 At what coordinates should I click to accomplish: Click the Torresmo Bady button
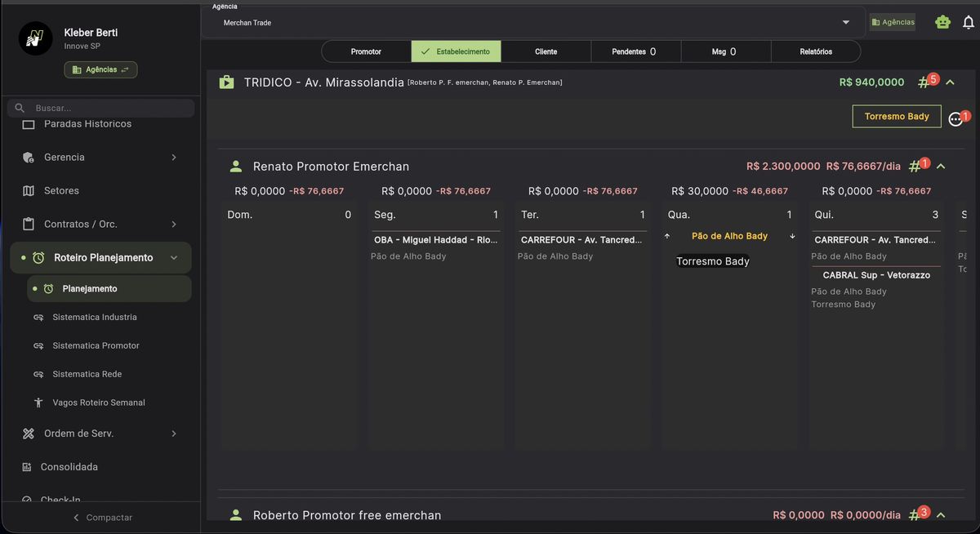pyautogui.click(x=897, y=116)
